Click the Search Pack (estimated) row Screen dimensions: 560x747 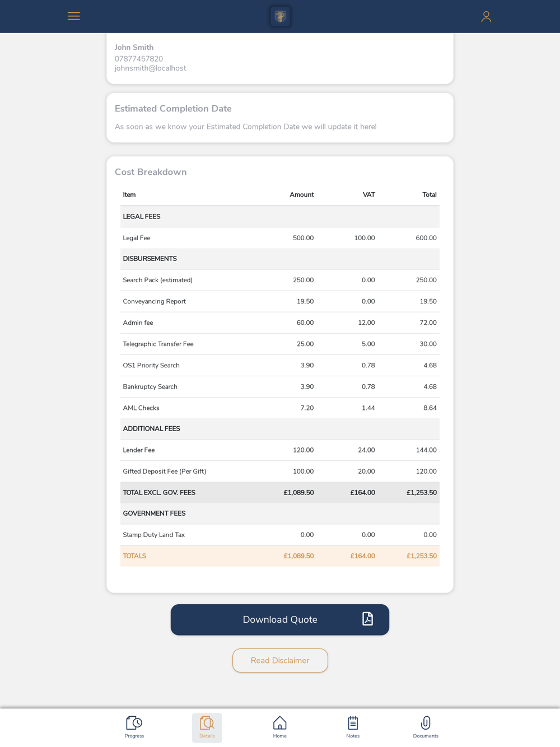pyautogui.click(x=280, y=280)
